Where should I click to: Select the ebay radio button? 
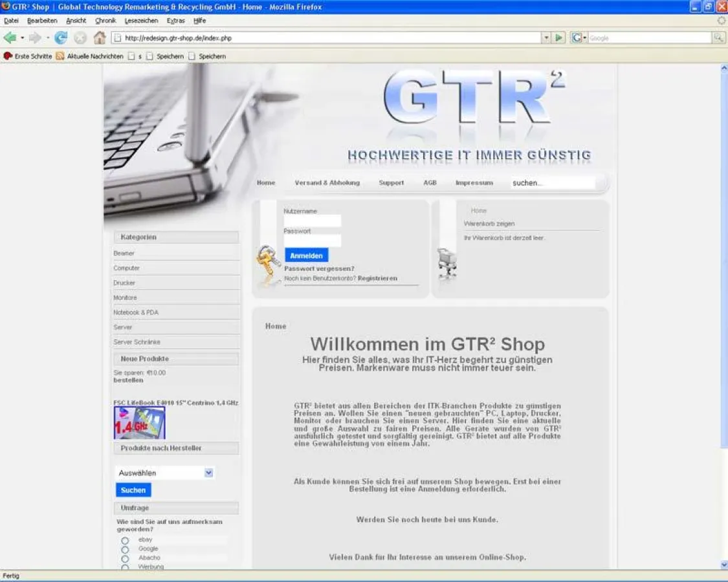pos(124,539)
